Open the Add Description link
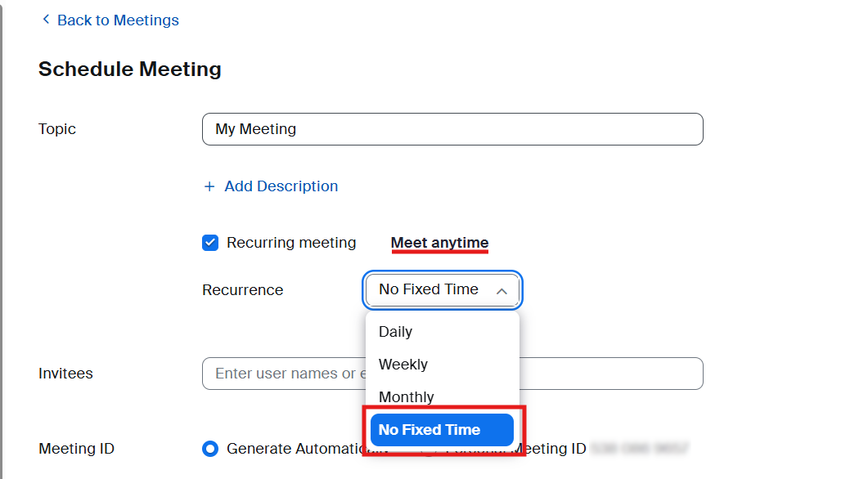This screenshot has width=868, height=479. tap(281, 186)
